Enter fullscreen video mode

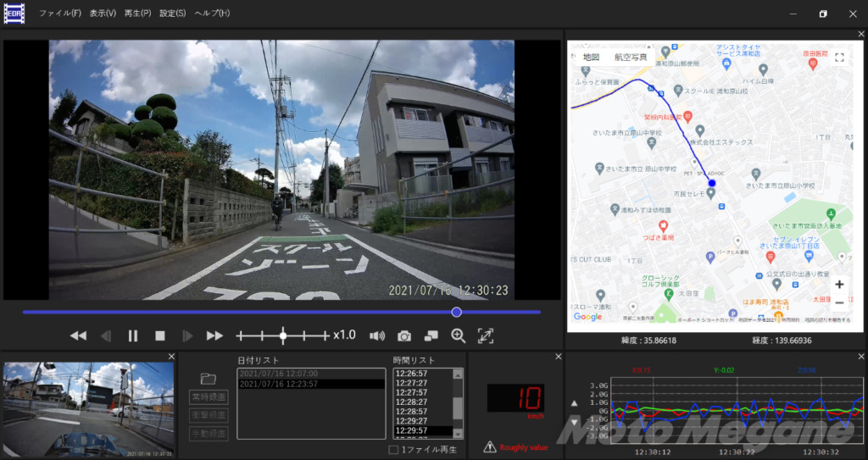coord(486,335)
